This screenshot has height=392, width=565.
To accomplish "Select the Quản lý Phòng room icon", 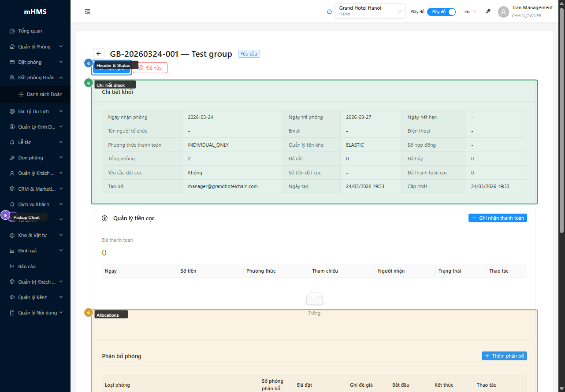I will click(11, 46).
